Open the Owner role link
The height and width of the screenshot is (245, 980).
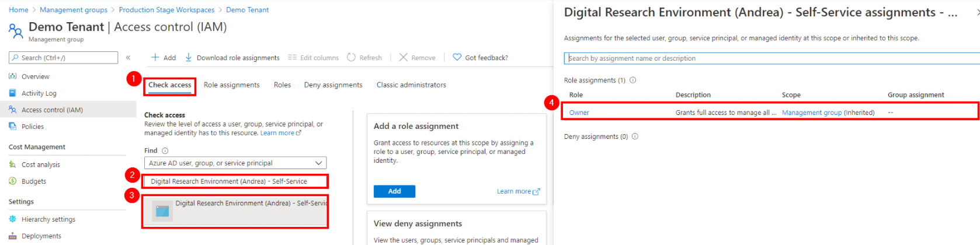pyautogui.click(x=579, y=113)
